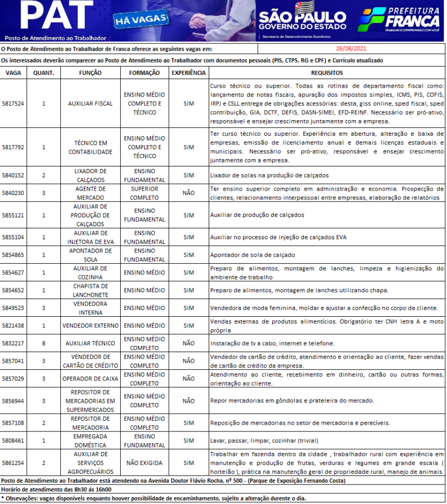Select vaga number 5854627

(x=13, y=273)
